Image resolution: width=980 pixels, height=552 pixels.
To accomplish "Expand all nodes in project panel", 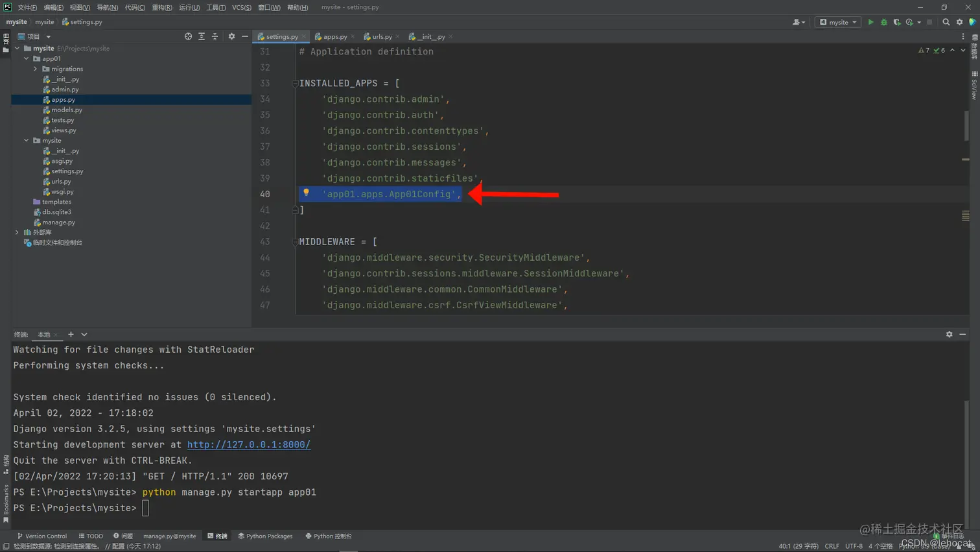I will (202, 36).
